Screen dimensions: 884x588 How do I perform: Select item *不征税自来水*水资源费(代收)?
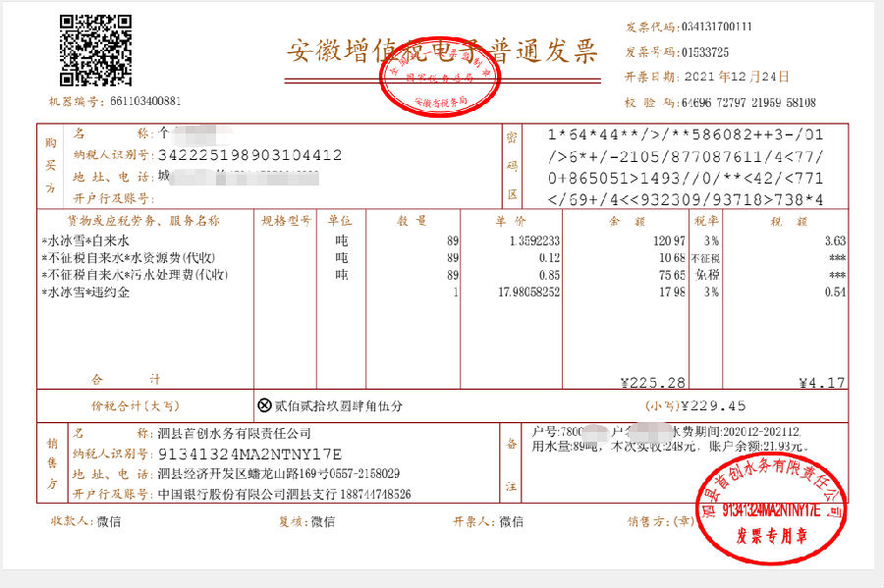tap(128, 258)
